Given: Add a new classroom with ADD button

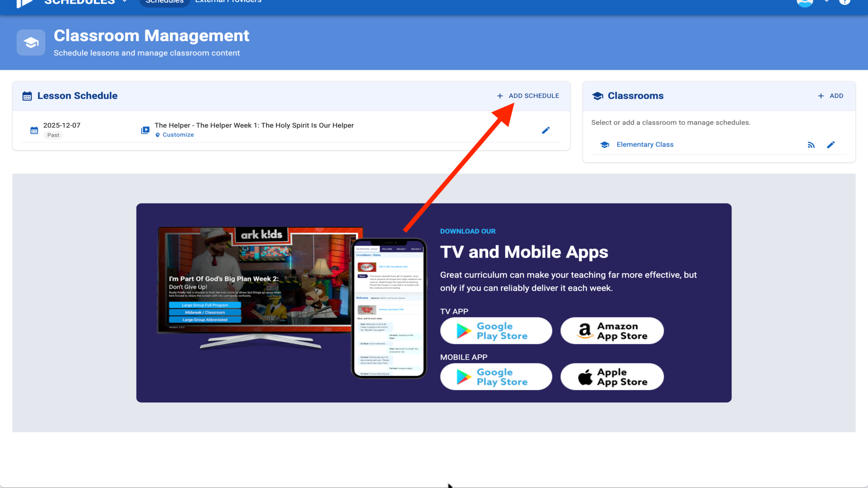Looking at the screenshot, I should pos(830,96).
